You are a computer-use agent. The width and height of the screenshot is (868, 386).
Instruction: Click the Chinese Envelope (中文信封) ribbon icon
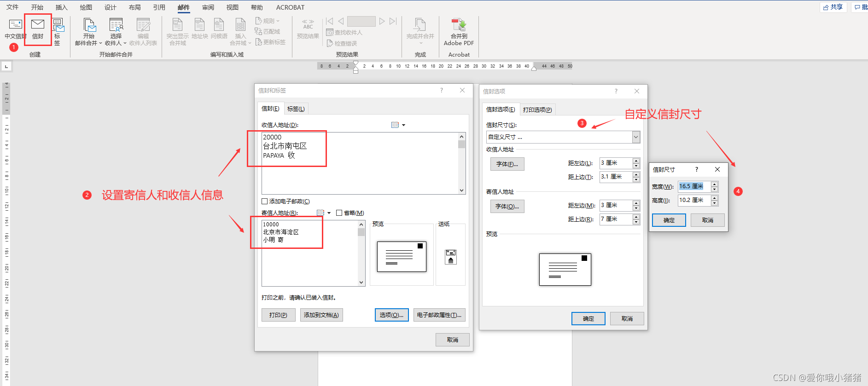click(15, 29)
